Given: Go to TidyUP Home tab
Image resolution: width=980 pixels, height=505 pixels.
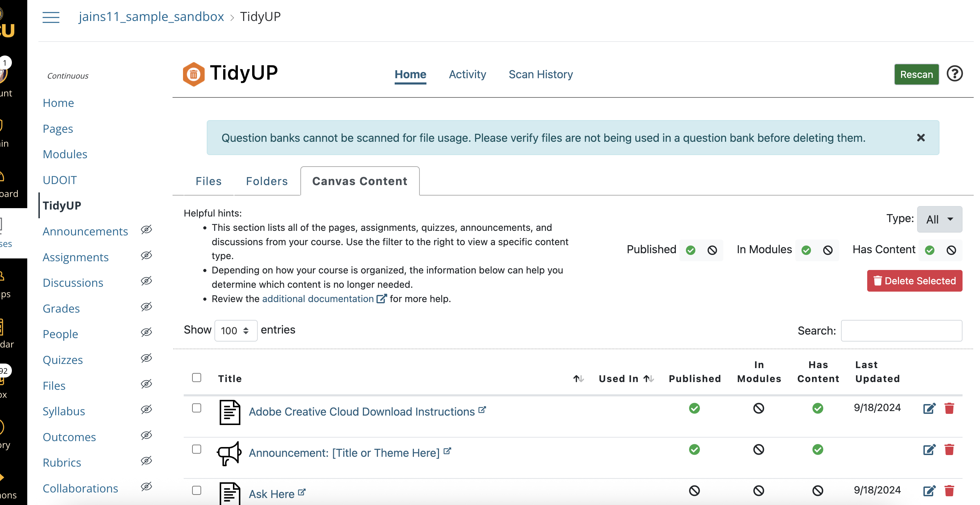Looking at the screenshot, I should [410, 75].
